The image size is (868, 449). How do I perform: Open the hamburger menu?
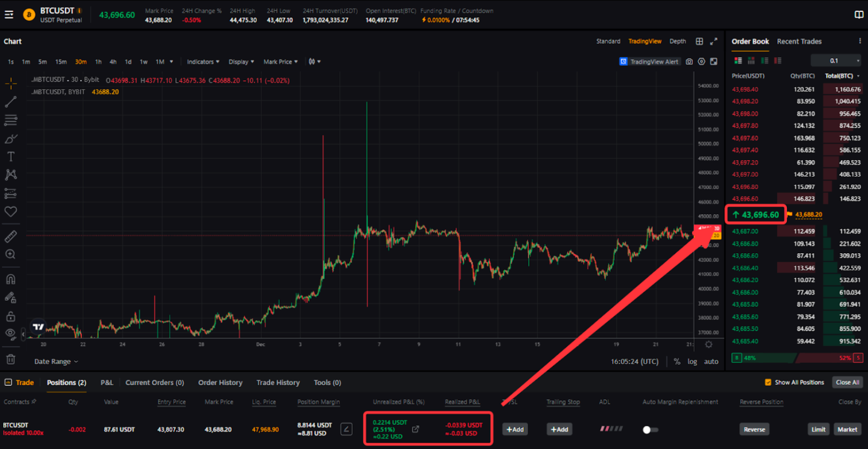coord(9,15)
